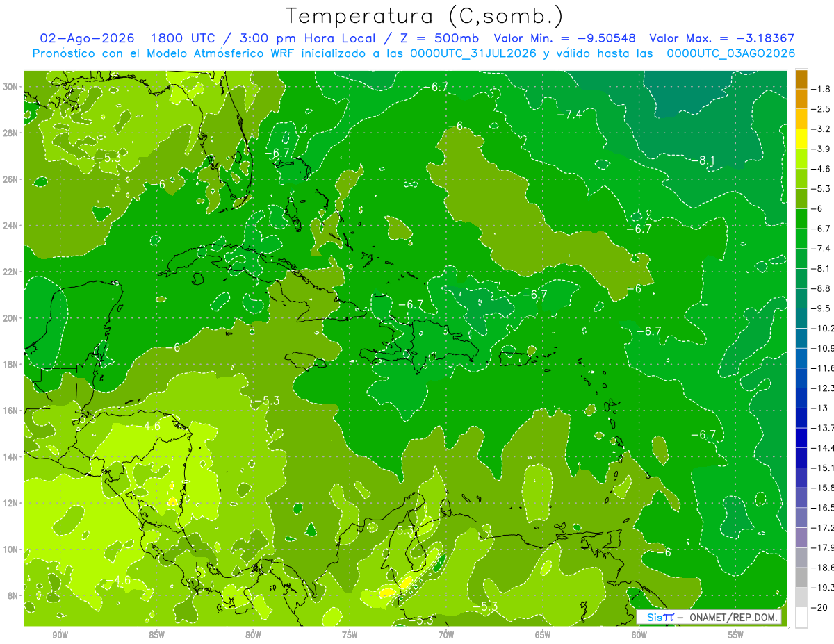Image resolution: width=834 pixels, height=644 pixels.
Task: Click the '90W' longitude axis label
Action: [60, 635]
